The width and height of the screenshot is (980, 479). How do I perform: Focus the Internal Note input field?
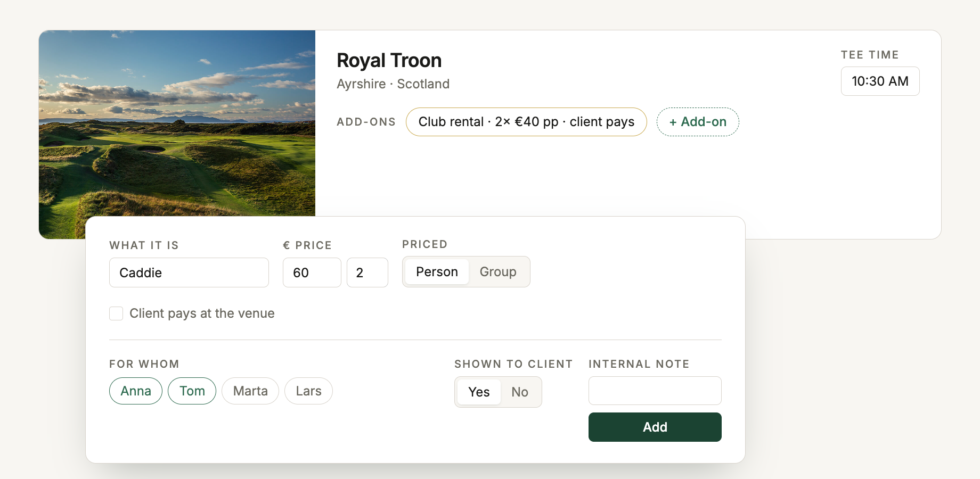[x=655, y=391]
